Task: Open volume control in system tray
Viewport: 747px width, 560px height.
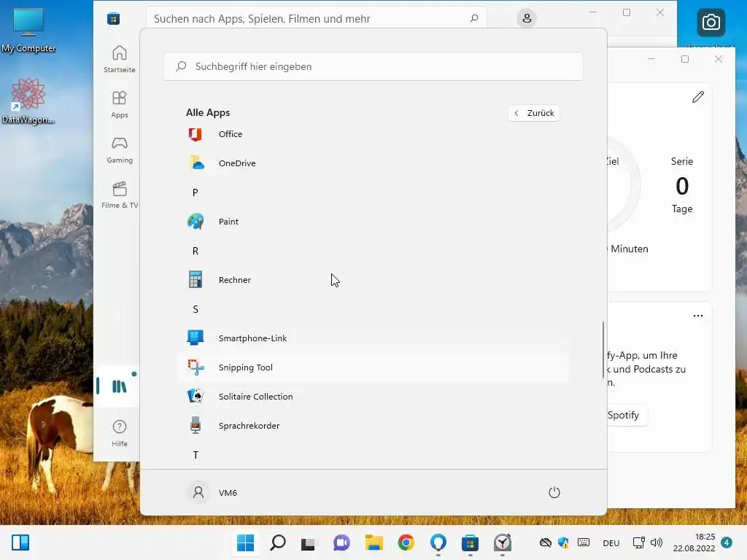Action: click(657, 542)
